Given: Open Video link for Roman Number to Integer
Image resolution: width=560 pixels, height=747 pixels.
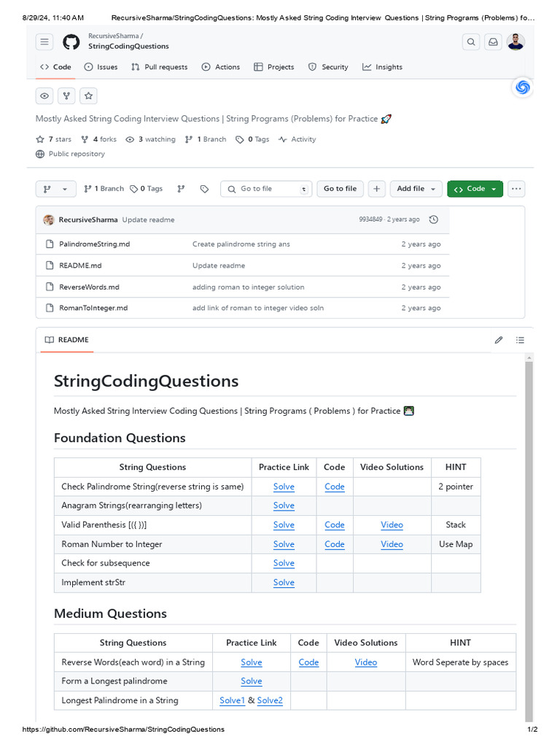Looking at the screenshot, I should coord(392,544).
